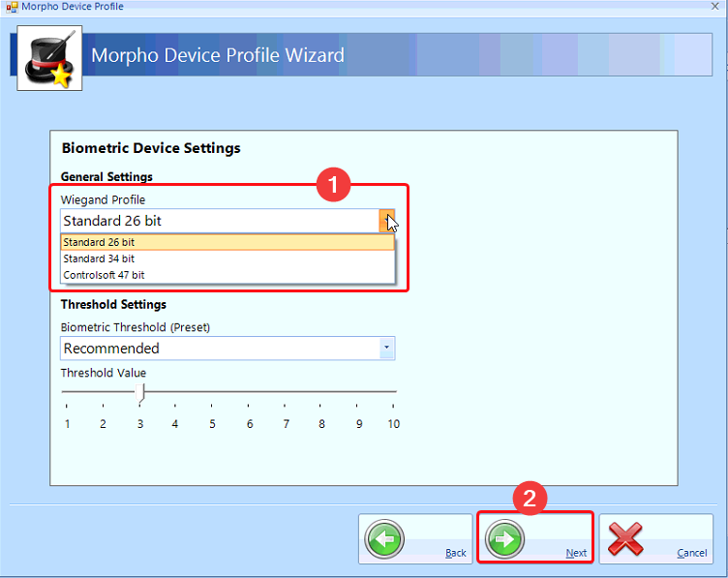The image size is (728, 578).
Task: Click the green Back arrow icon
Action: pos(384,539)
